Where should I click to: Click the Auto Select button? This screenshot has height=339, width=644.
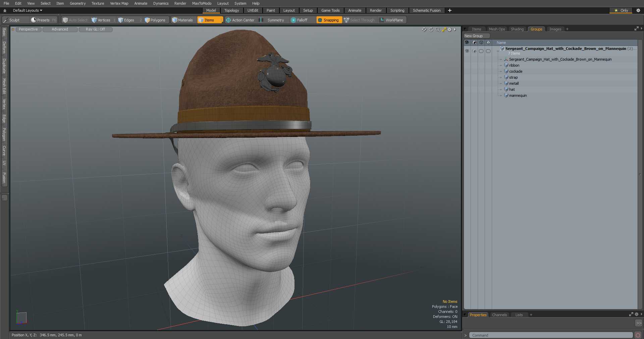tap(75, 20)
